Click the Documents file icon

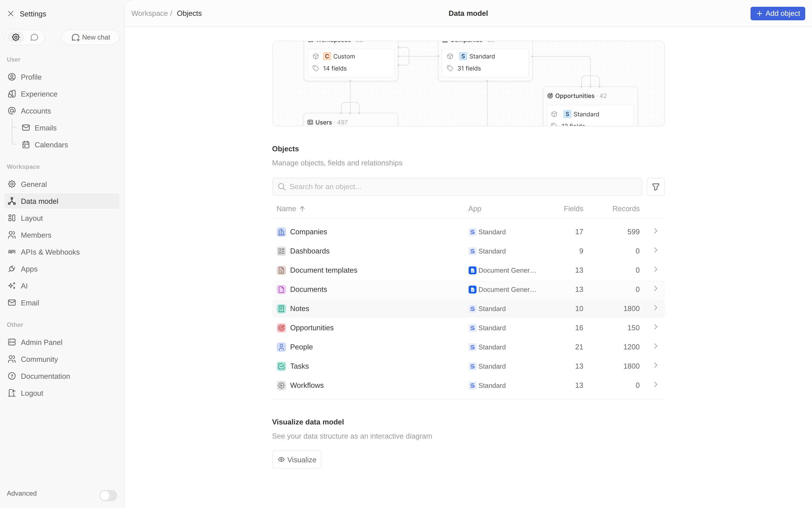[281, 289]
